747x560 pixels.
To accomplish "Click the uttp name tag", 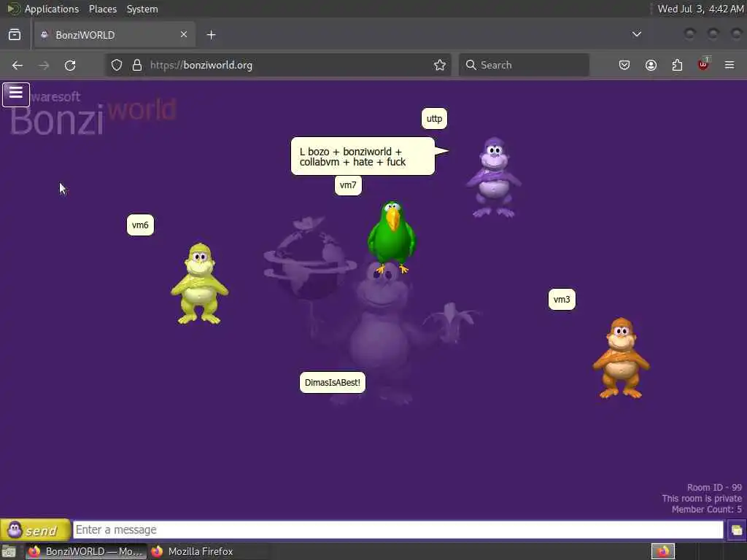I will click(x=434, y=119).
